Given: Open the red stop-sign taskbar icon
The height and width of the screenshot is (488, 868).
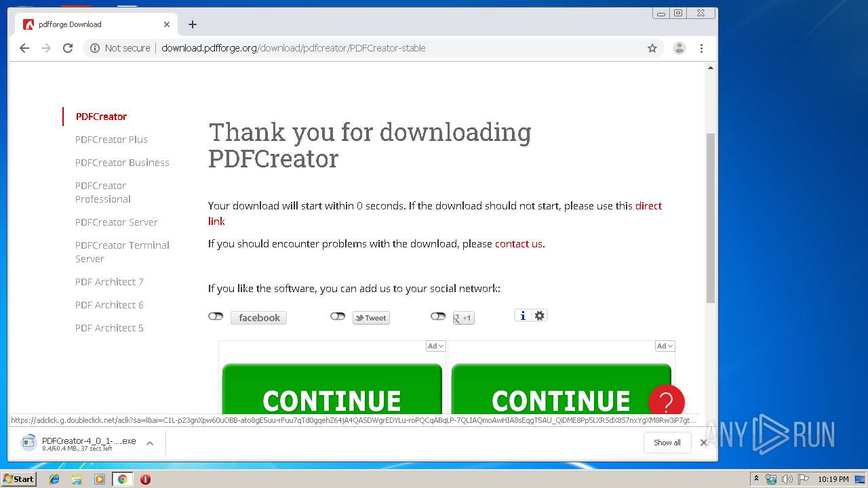Looking at the screenshot, I should (145, 479).
